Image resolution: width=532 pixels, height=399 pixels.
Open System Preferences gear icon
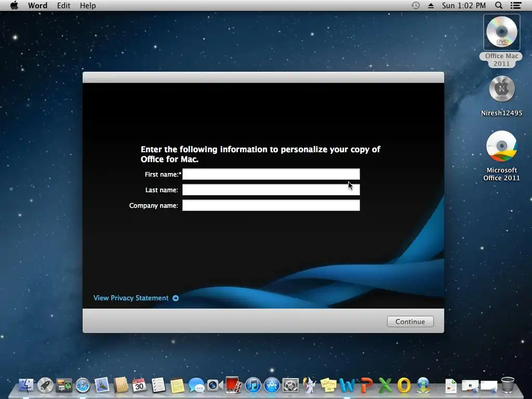[291, 385]
